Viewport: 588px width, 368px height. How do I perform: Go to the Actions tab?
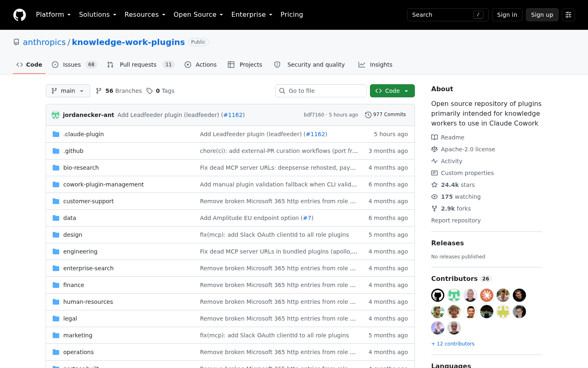(200, 65)
